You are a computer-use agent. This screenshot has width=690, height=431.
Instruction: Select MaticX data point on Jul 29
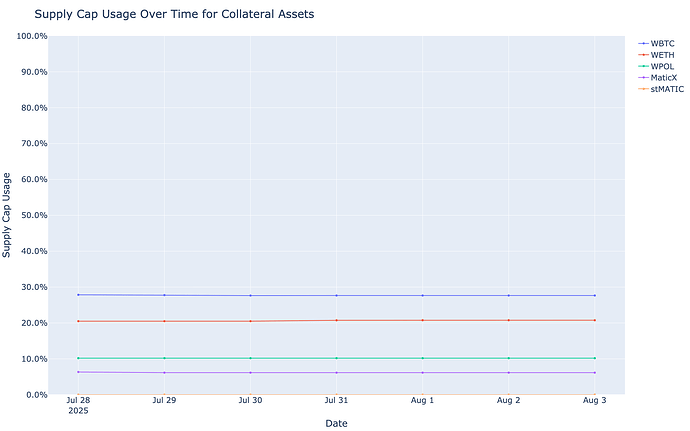click(164, 372)
